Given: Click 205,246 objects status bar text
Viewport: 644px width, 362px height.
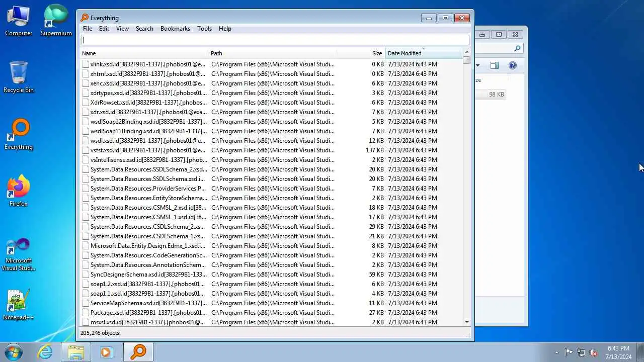Looking at the screenshot, I should click(100, 333).
